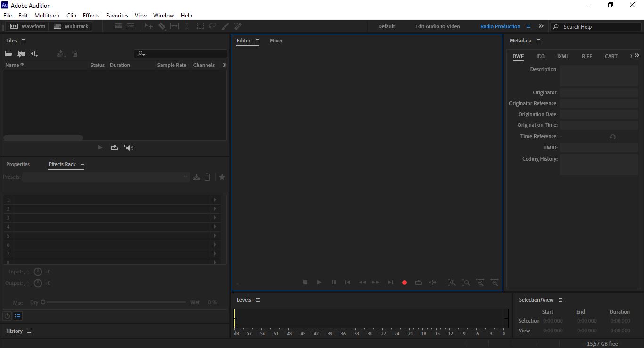Switch to the ID3 metadata tab

[x=540, y=56]
